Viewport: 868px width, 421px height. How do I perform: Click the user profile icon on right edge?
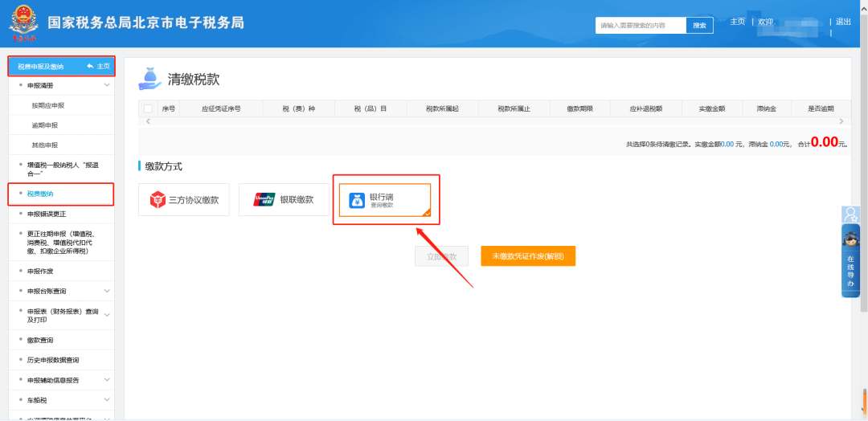pyautogui.click(x=850, y=214)
